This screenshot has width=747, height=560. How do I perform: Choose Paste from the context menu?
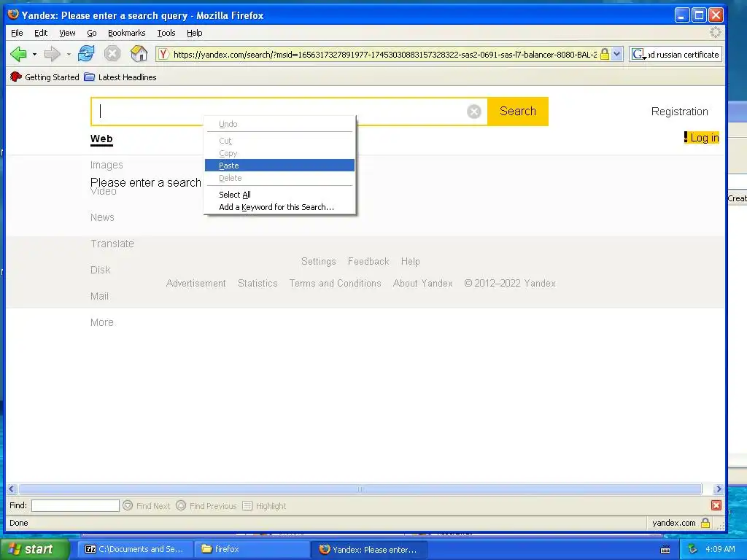click(279, 166)
